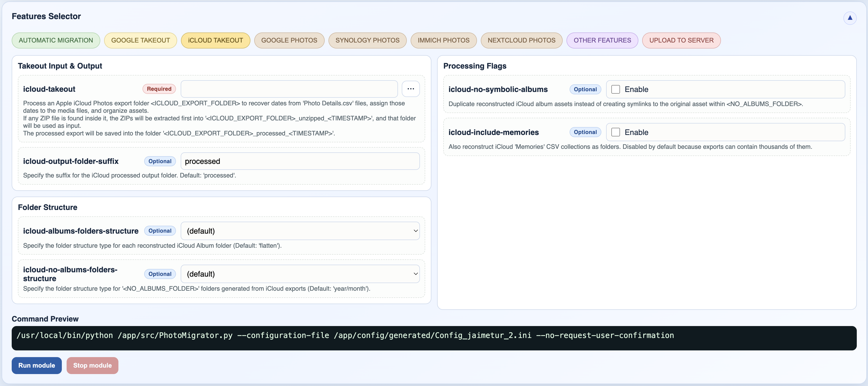This screenshot has width=868, height=386.
Task: Click the Optional badge beside icloud-no-albums-folders-structure
Action: 160,274
